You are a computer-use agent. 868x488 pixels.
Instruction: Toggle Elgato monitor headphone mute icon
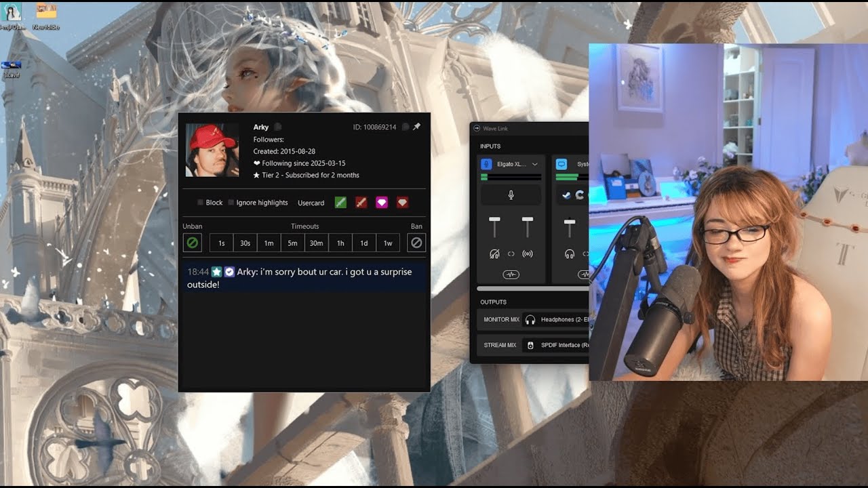click(x=494, y=254)
